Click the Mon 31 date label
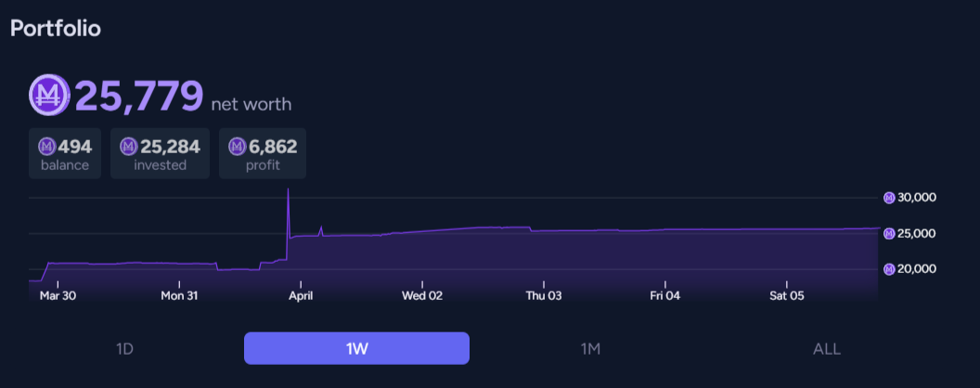 pos(179,296)
